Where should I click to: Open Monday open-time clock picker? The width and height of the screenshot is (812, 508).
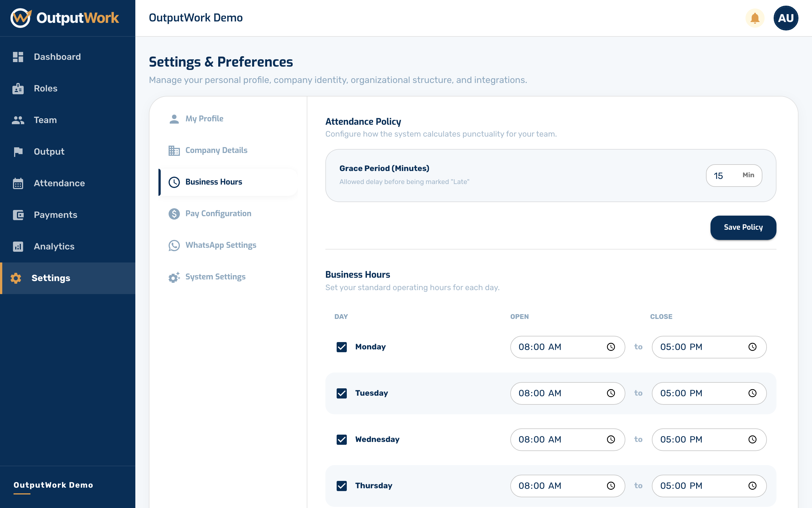pyautogui.click(x=611, y=347)
